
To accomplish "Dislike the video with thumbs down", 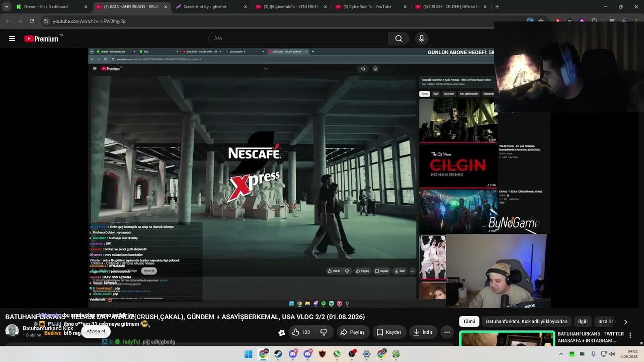I will click(324, 332).
